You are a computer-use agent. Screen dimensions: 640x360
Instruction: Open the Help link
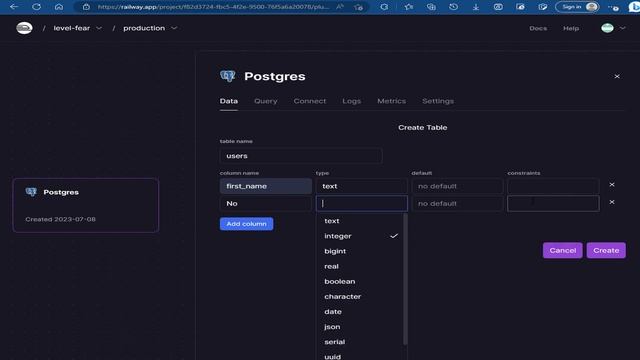click(571, 28)
